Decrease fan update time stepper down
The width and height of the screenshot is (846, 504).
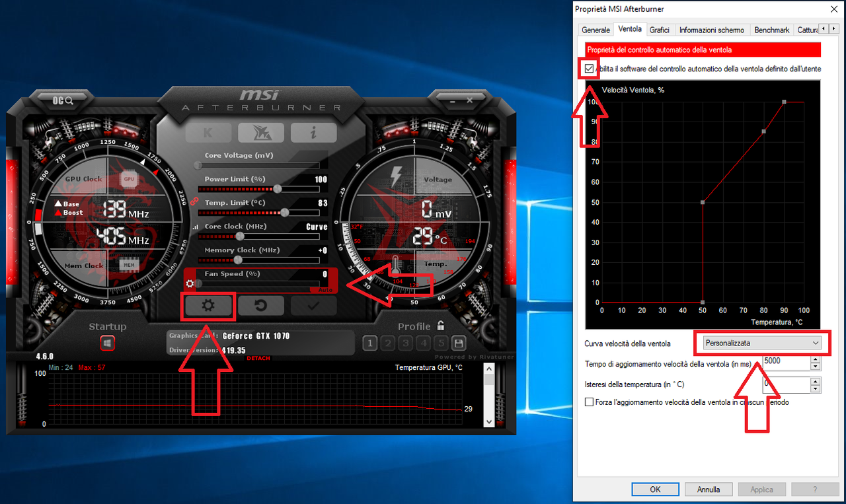(816, 366)
